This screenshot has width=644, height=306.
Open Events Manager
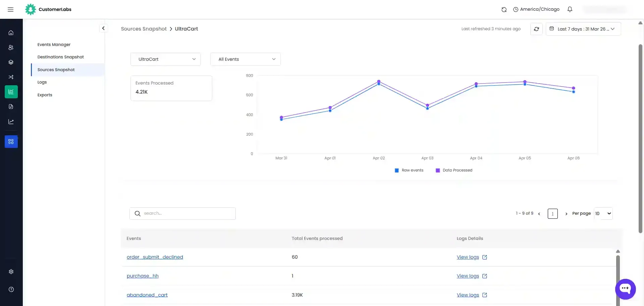[54, 45]
